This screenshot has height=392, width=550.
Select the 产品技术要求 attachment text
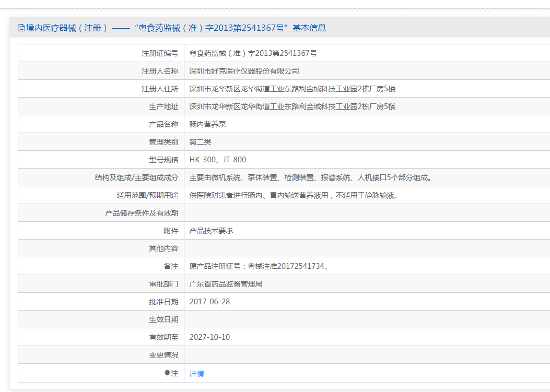211,231
